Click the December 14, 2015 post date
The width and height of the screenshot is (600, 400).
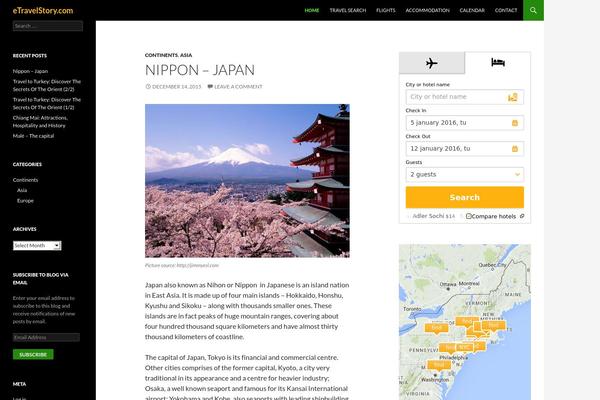[x=176, y=87]
